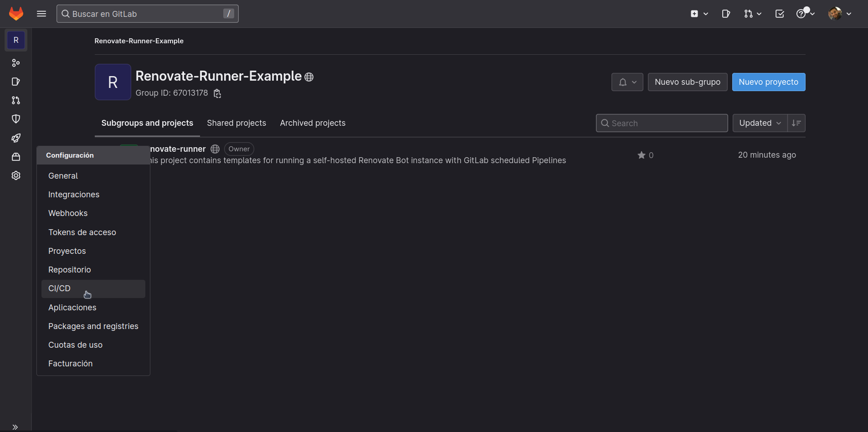The width and height of the screenshot is (868, 432).
Task: Select Webhooks in settings menu
Action: click(x=93, y=213)
